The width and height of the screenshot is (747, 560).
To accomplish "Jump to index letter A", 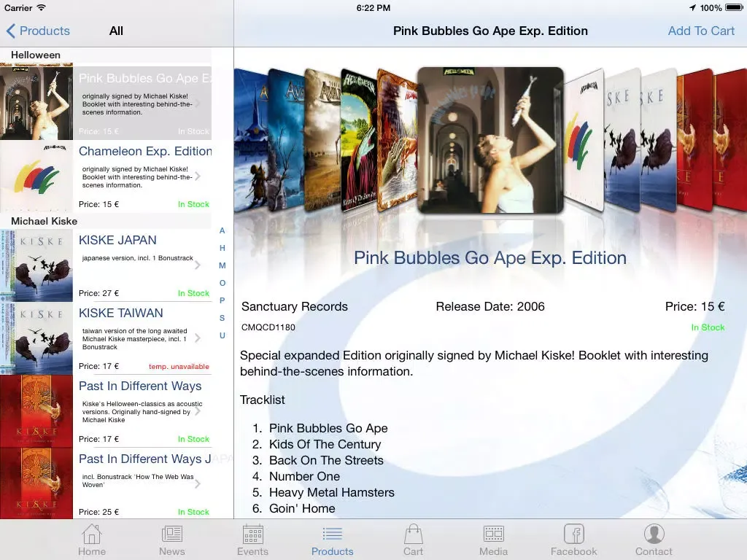I will tap(222, 230).
